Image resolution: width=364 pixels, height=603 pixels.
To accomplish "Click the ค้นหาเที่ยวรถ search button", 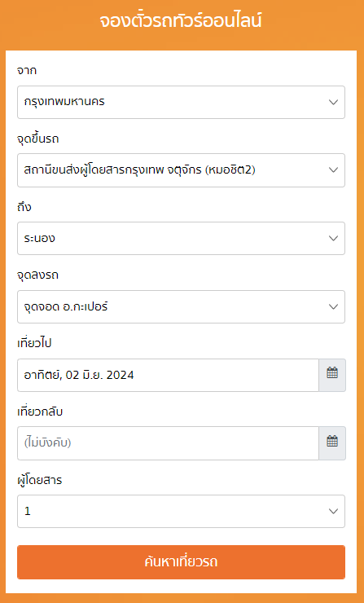I will 181,562.
